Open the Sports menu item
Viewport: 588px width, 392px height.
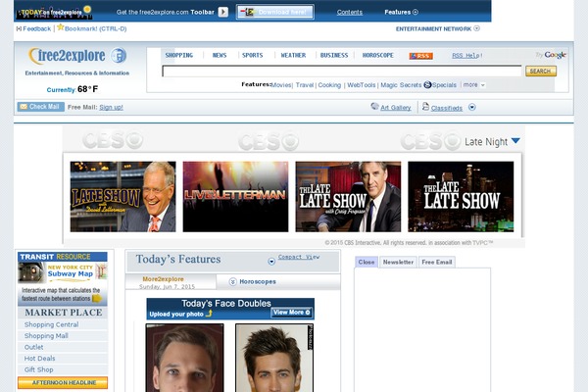click(x=253, y=55)
